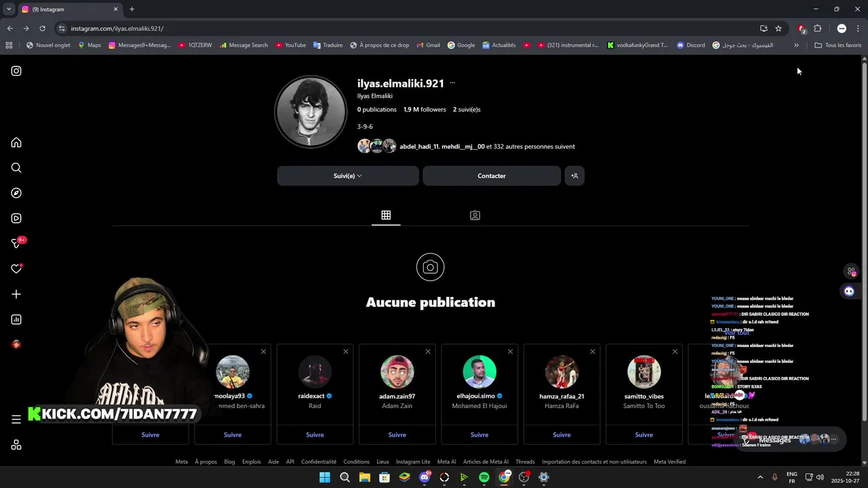Go back with browser back arrow
Viewport: 868px width, 488px height.
tap(9, 28)
